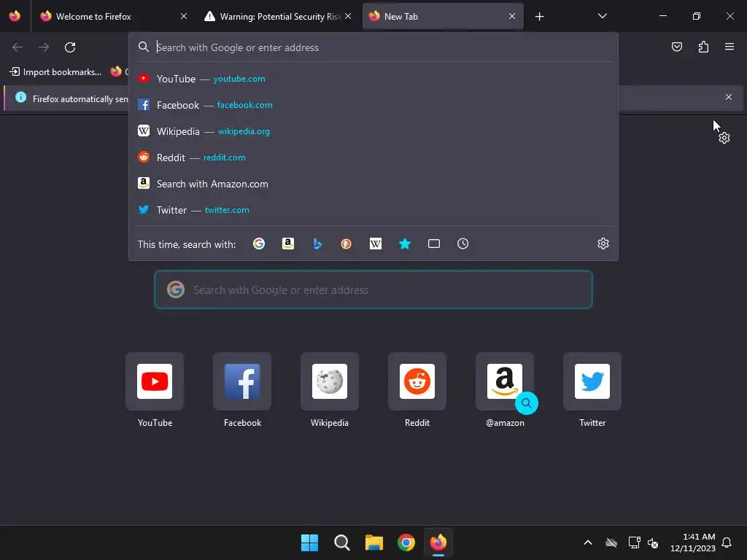Screen dimensions: 747x560
Task: Click the network tray icon
Action: [634, 542]
